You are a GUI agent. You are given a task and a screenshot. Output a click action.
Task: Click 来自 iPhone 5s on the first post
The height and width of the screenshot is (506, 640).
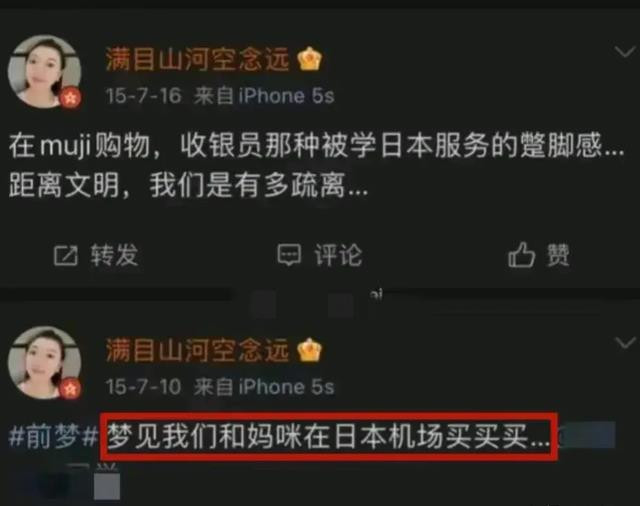(x=264, y=96)
